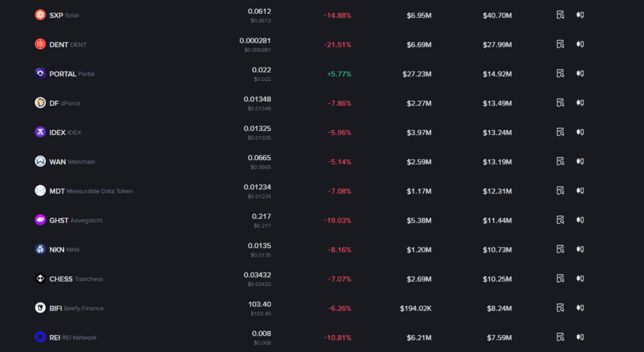
Task: Open the details icon for GHST
Action: [560, 220]
